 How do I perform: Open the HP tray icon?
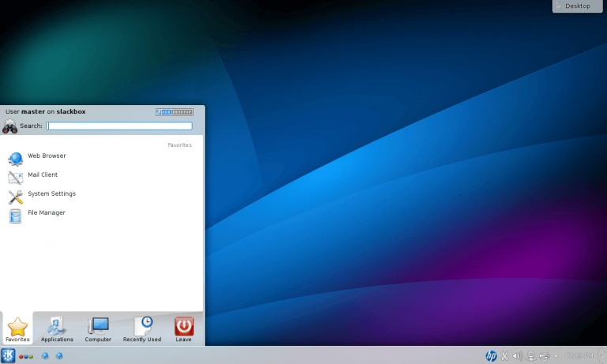tap(491, 355)
